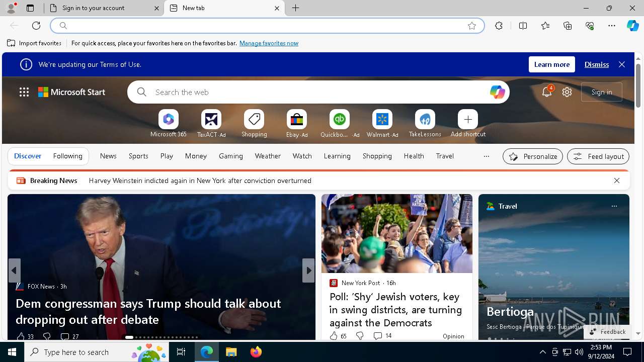The image size is (644, 362).
Task: Select the Following feed tab
Action: pos(68,156)
